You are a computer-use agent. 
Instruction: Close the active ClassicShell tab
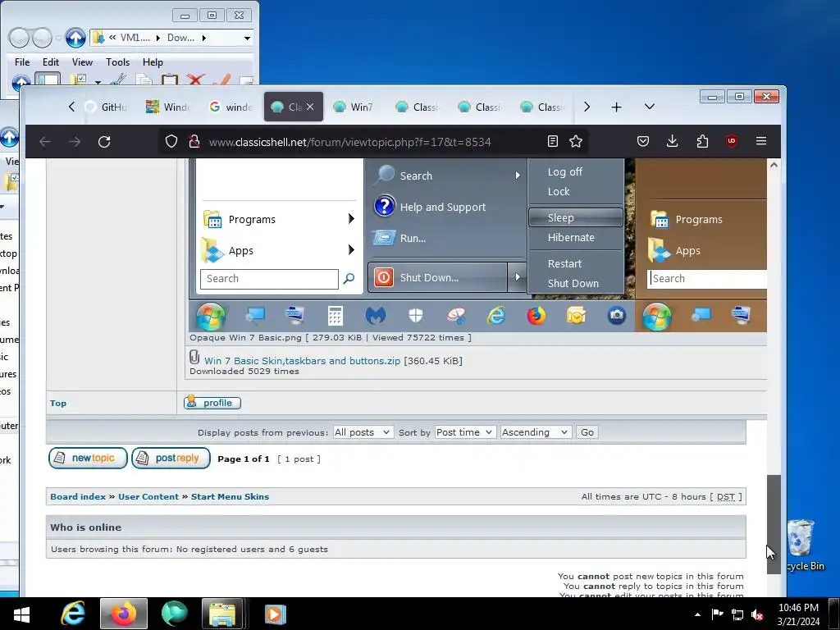(x=310, y=107)
